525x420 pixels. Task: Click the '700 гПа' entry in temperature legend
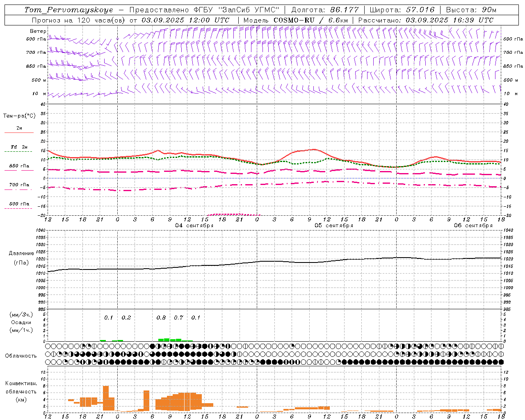(19, 185)
